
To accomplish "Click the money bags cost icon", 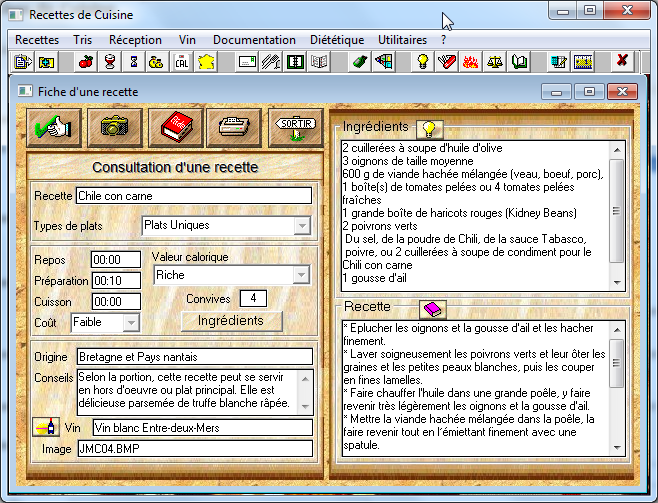I will coord(156,62).
